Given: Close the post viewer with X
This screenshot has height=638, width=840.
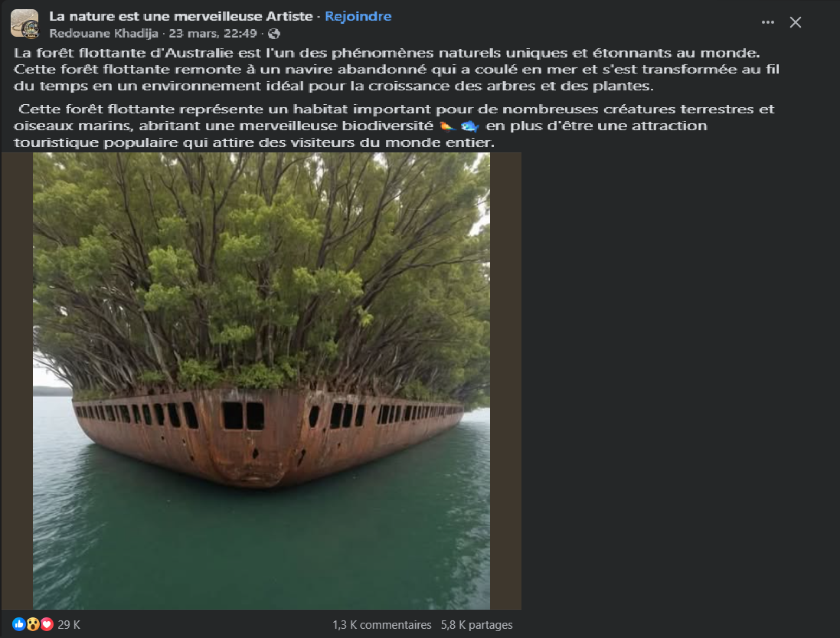Looking at the screenshot, I should [x=796, y=22].
